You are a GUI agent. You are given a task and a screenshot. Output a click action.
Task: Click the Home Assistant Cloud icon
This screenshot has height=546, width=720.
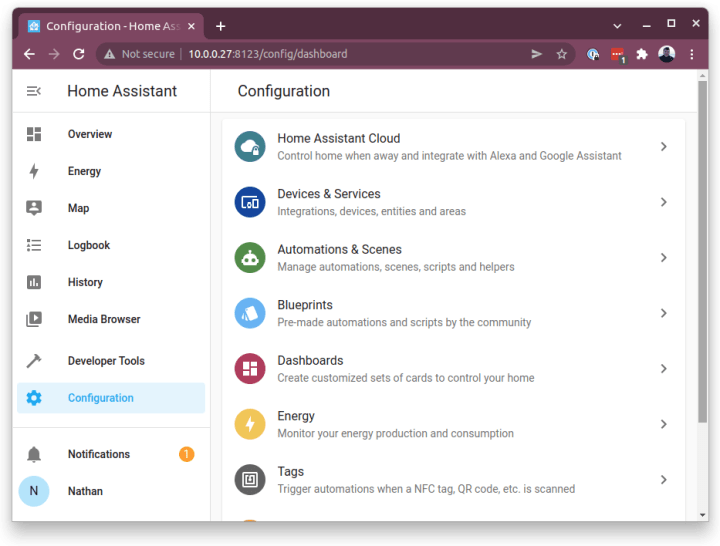click(250, 146)
